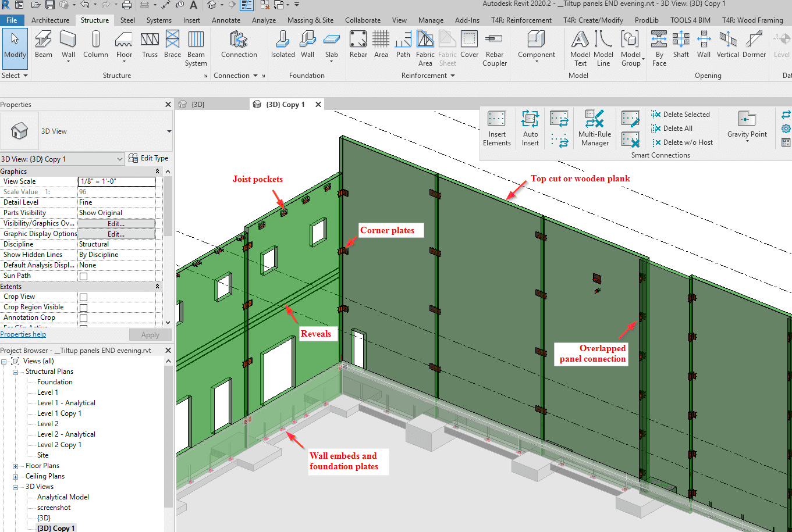Close the Properties palette

coord(168,105)
